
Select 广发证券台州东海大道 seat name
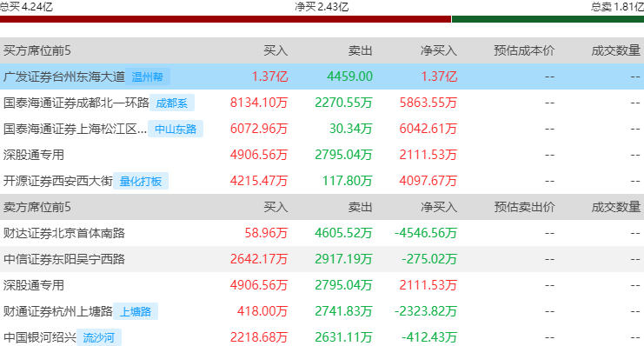click(64, 77)
